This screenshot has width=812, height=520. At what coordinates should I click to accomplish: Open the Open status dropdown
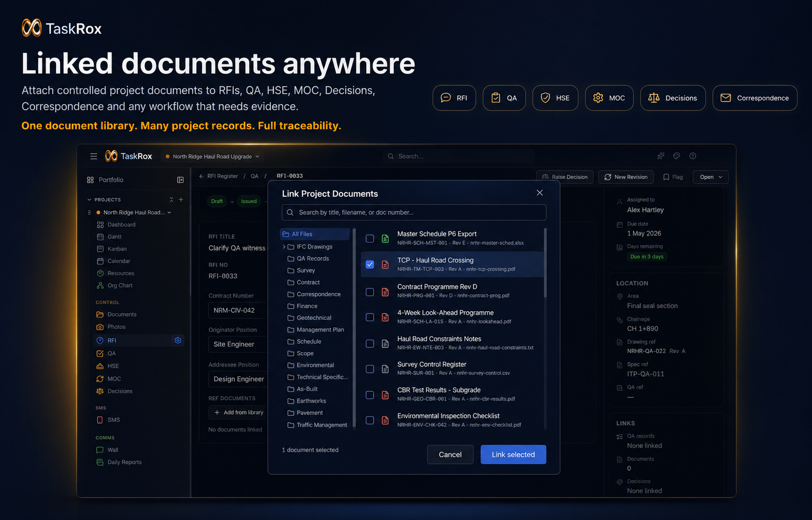[x=710, y=177]
